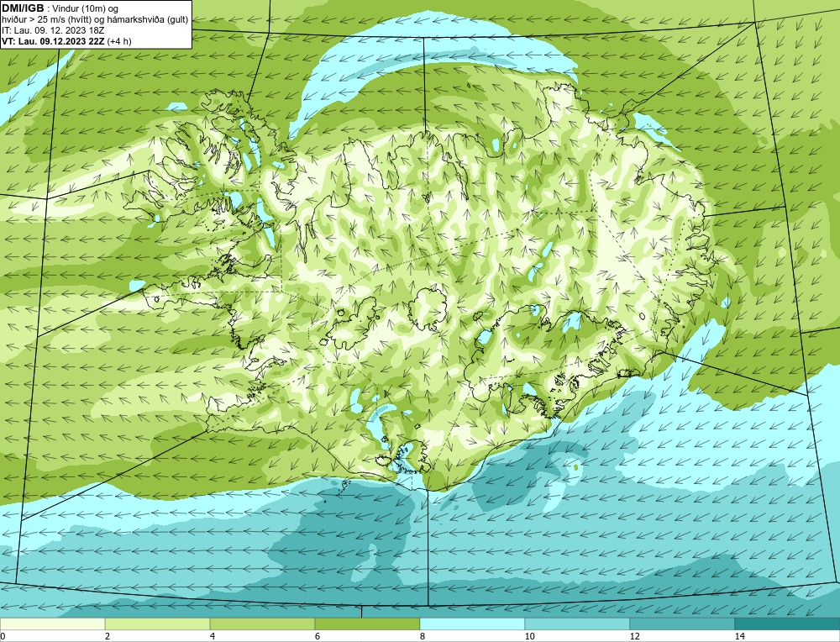Click the 0–2 m/s pale yellow legend swatch
Image resolution: width=840 pixels, height=642 pixels.
(52, 624)
